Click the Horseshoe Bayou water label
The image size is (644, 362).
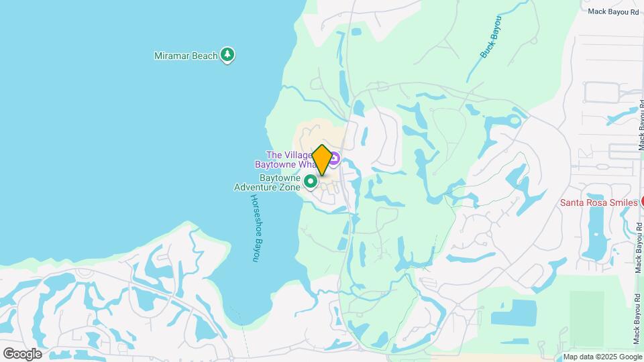point(255,228)
